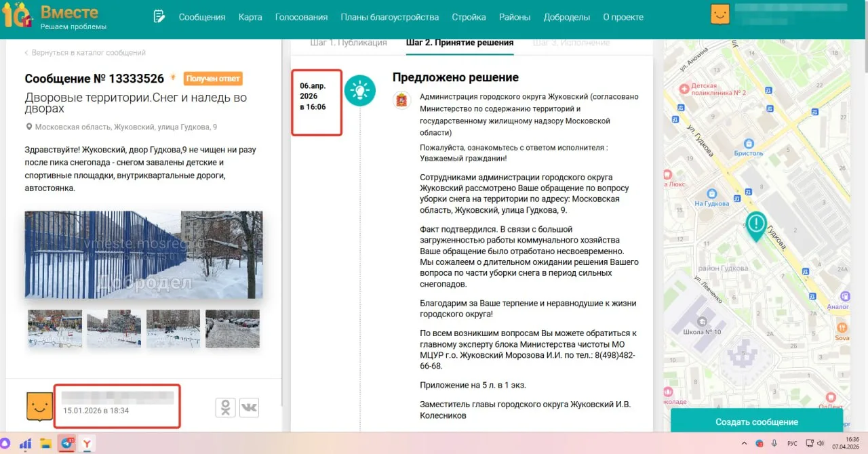Click Вернуться в каталог сообщений link
The height and width of the screenshot is (454, 868).
[x=85, y=52]
